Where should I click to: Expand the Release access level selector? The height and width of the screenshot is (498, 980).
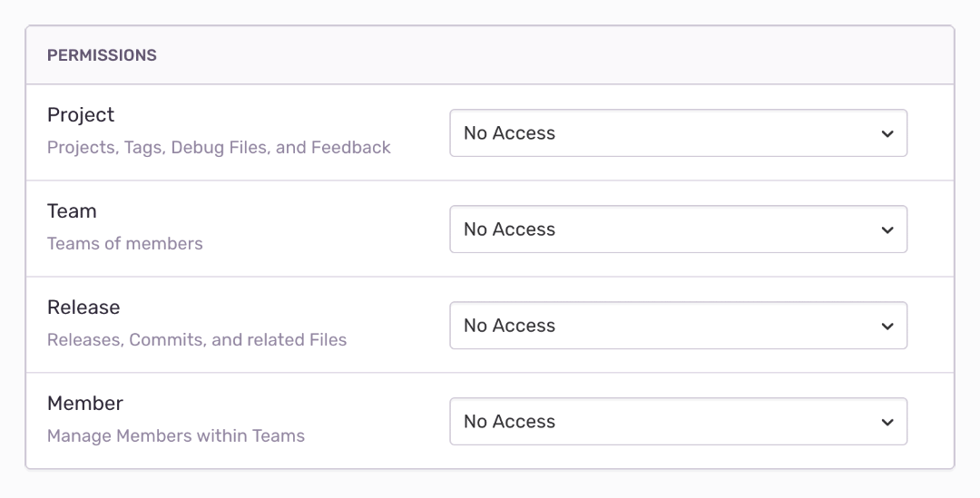coord(678,326)
